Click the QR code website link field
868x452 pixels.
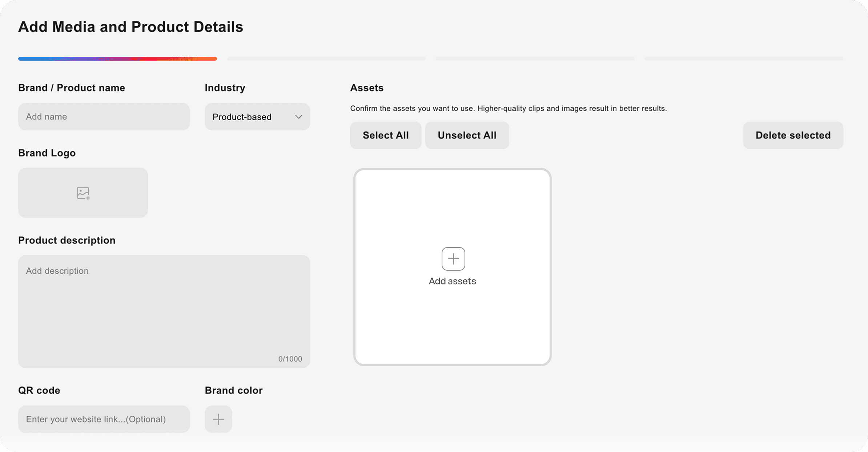click(104, 419)
